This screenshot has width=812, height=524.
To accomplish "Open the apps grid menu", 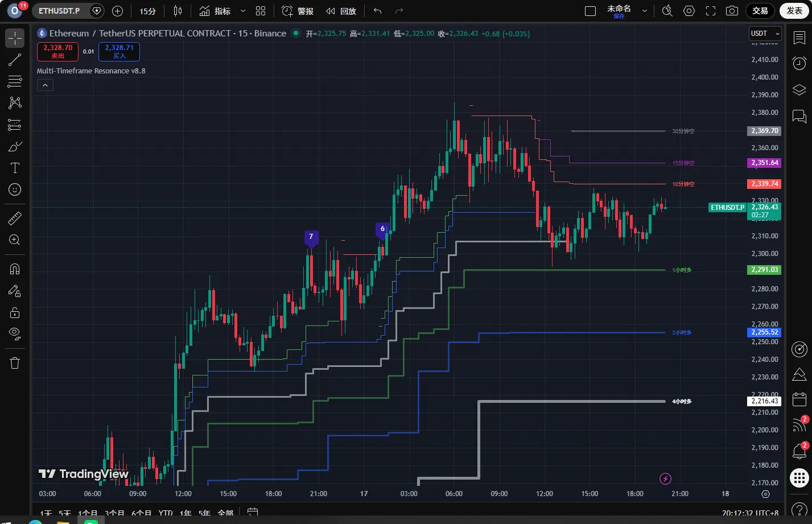I will [x=799, y=478].
